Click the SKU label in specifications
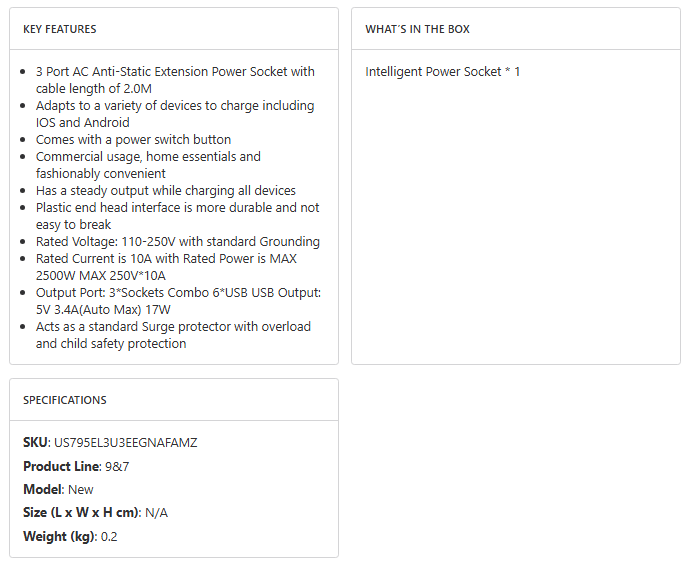 point(35,443)
